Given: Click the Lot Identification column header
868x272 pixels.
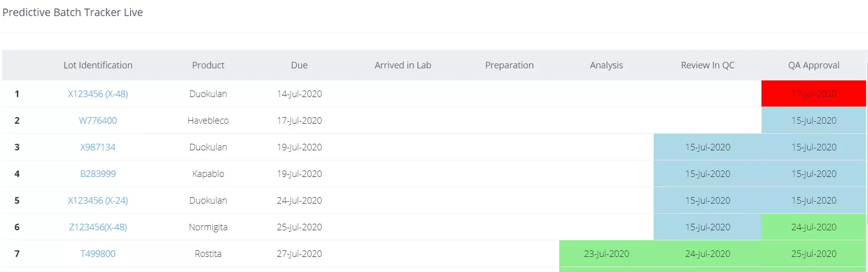Looking at the screenshot, I should (x=98, y=65).
